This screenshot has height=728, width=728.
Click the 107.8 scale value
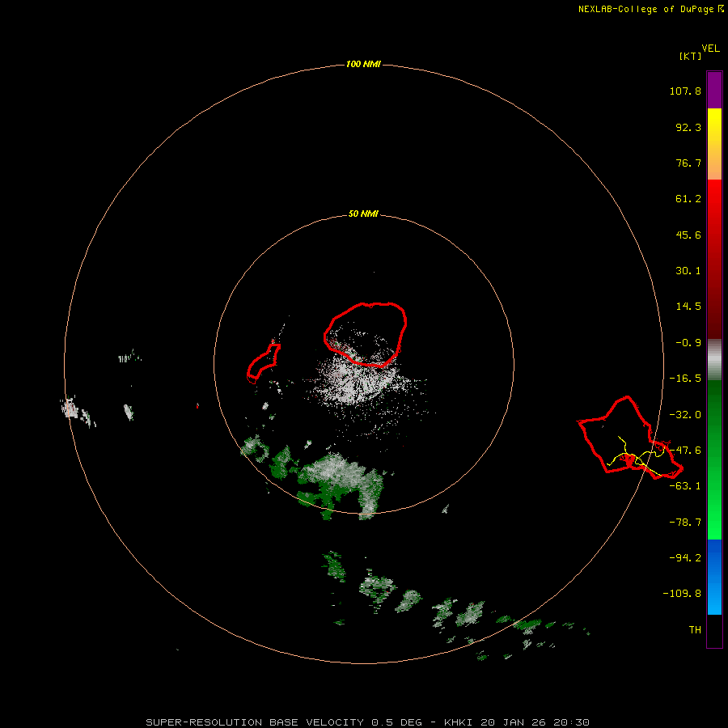tap(685, 91)
